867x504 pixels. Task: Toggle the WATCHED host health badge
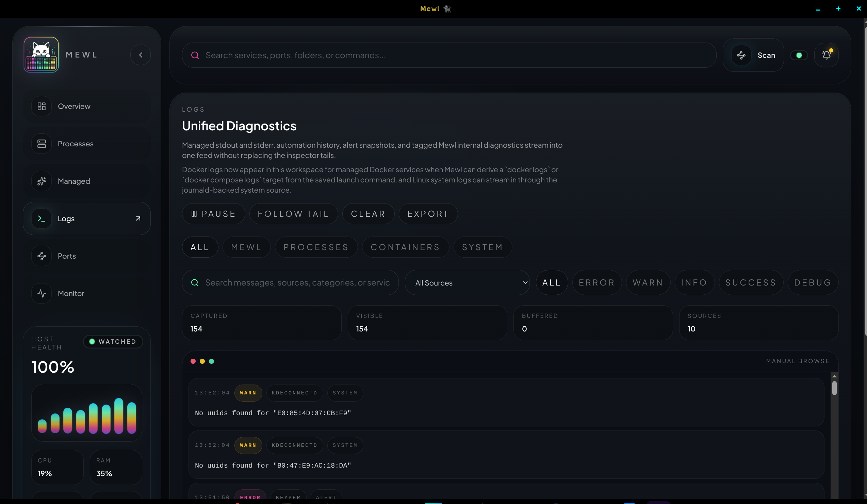click(113, 342)
